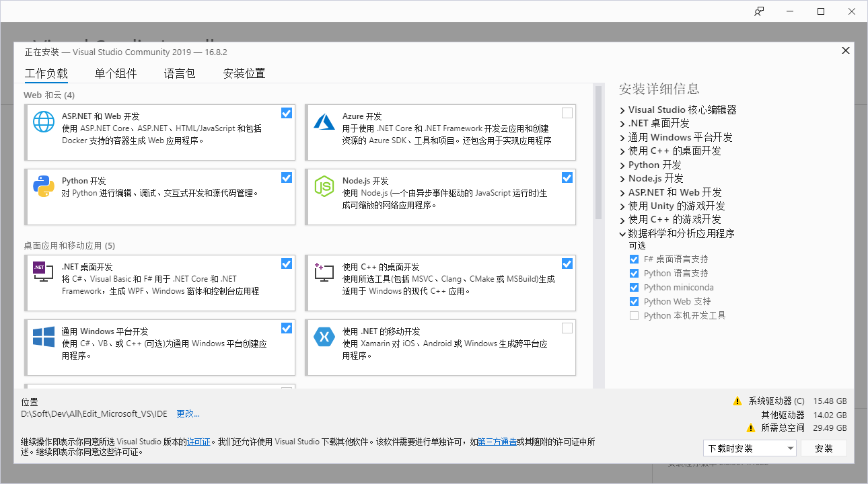Viewport: 868px width, 484px height.
Task: Collapse the 数据科学和分析应用程序 section
Action: tap(622, 233)
